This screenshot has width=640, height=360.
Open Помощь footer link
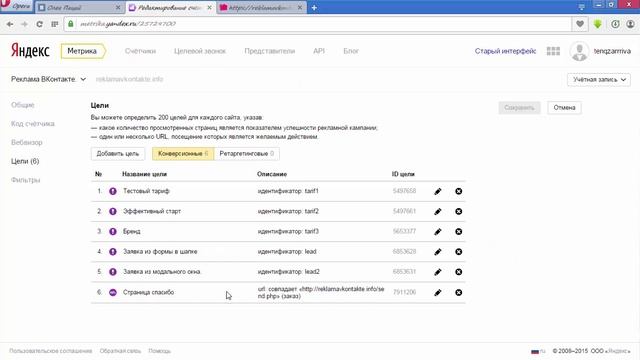pyautogui.click(x=160, y=351)
